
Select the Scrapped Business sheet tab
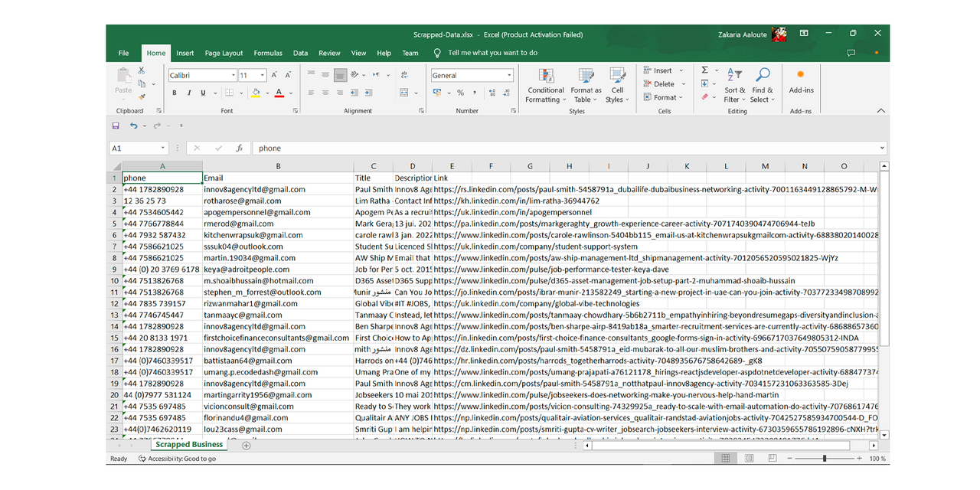click(189, 444)
